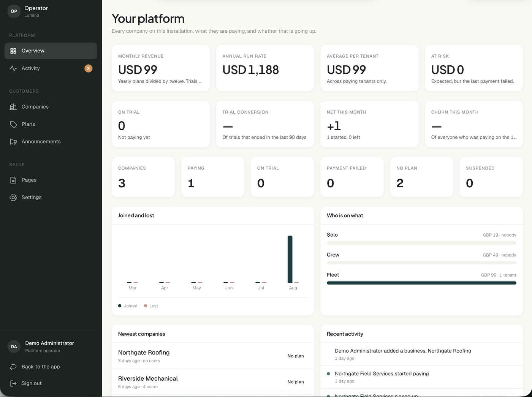Image resolution: width=532 pixels, height=397 pixels.
Task: Click the Lost legend entry
Action: coord(151,306)
